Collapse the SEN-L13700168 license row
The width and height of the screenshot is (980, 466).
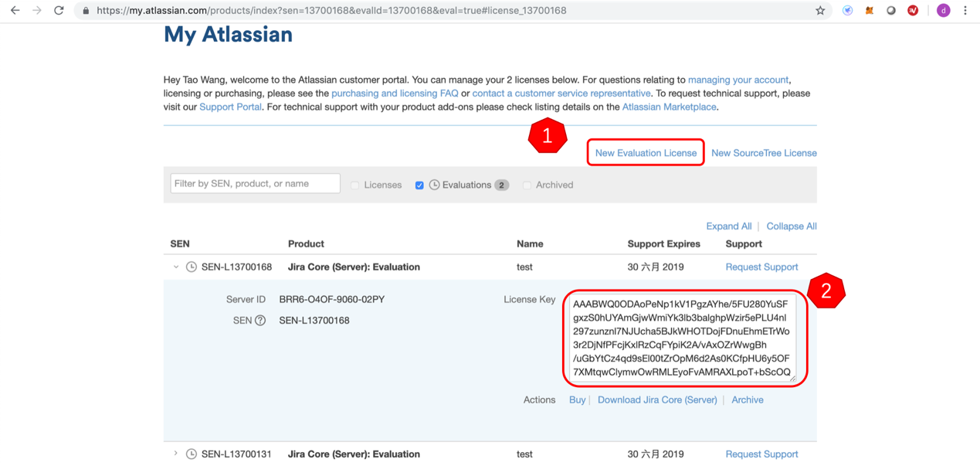click(176, 267)
